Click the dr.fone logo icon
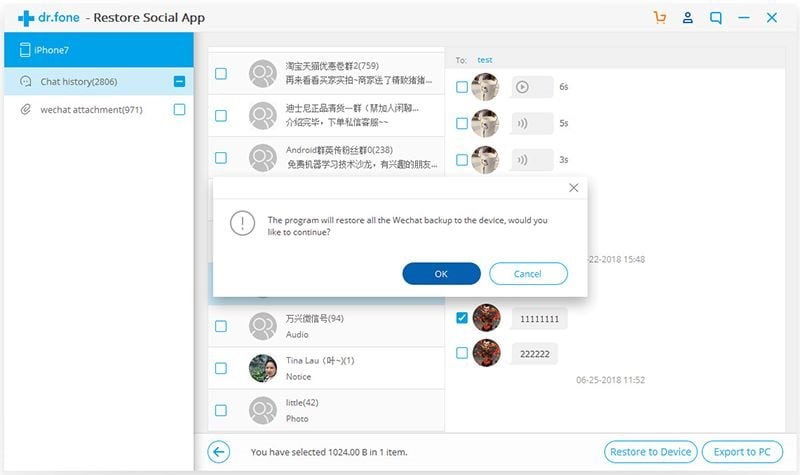 tap(26, 18)
